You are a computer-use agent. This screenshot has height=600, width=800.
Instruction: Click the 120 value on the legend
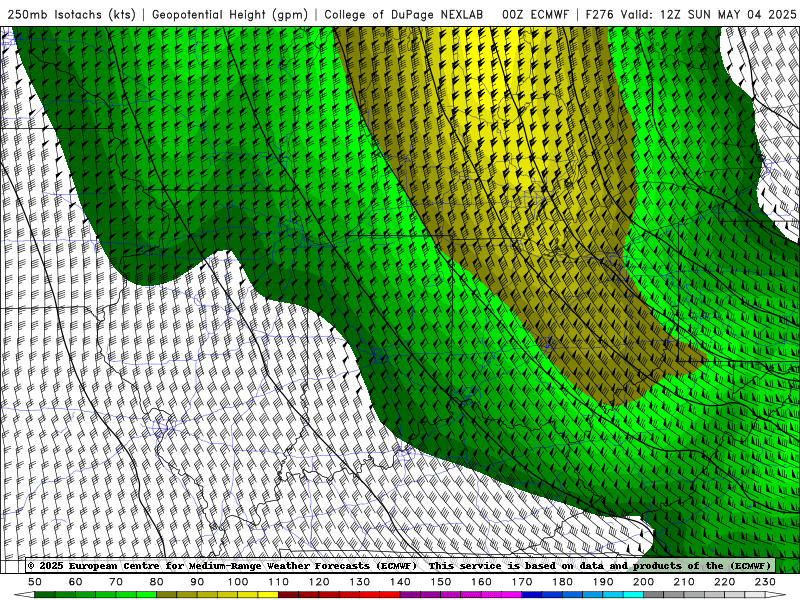pos(319,582)
